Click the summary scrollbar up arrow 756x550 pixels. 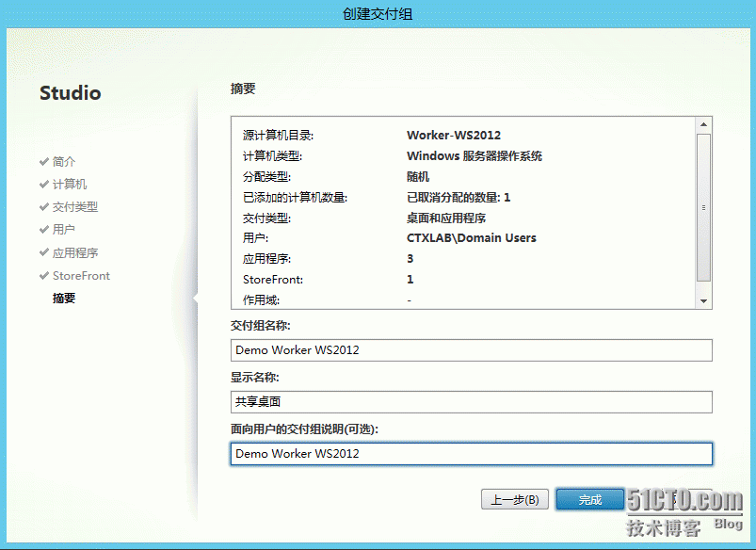[703, 124]
